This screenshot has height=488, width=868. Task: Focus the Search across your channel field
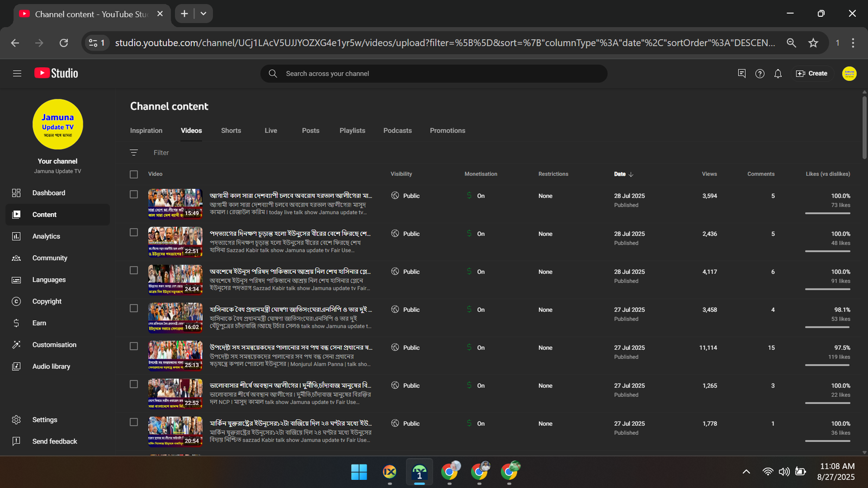click(434, 74)
